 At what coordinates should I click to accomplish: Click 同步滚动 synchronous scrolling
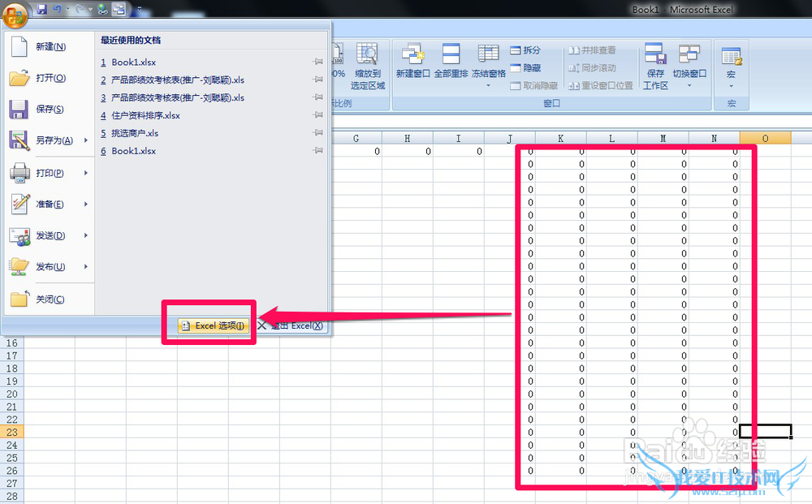pos(592,68)
